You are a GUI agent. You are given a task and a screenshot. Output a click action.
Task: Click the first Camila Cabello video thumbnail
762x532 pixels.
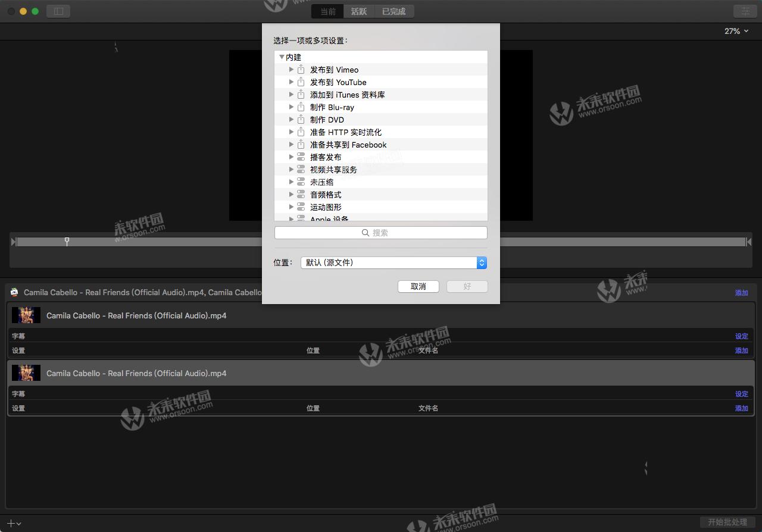click(x=26, y=315)
